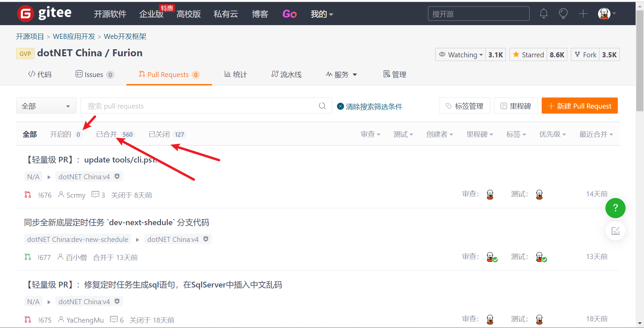Click protected branch shield in PR !676 row
Screen dimensions: 644x328
pyautogui.click(x=117, y=176)
